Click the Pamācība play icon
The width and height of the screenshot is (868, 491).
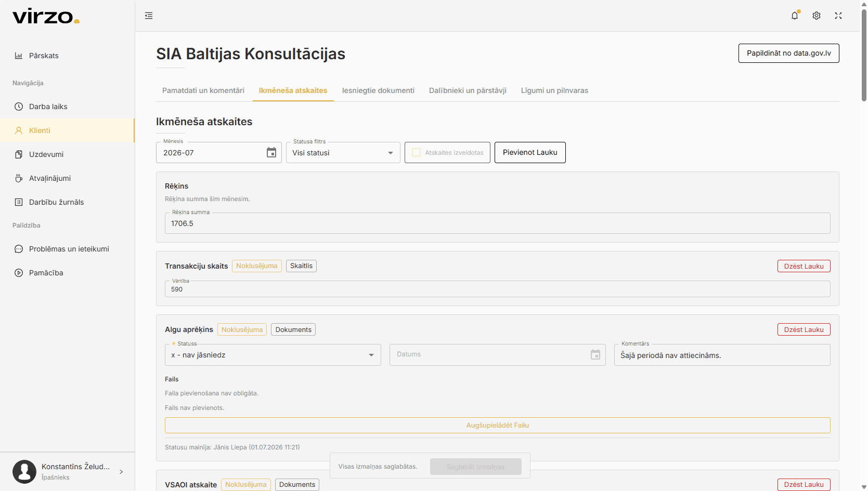coord(19,273)
